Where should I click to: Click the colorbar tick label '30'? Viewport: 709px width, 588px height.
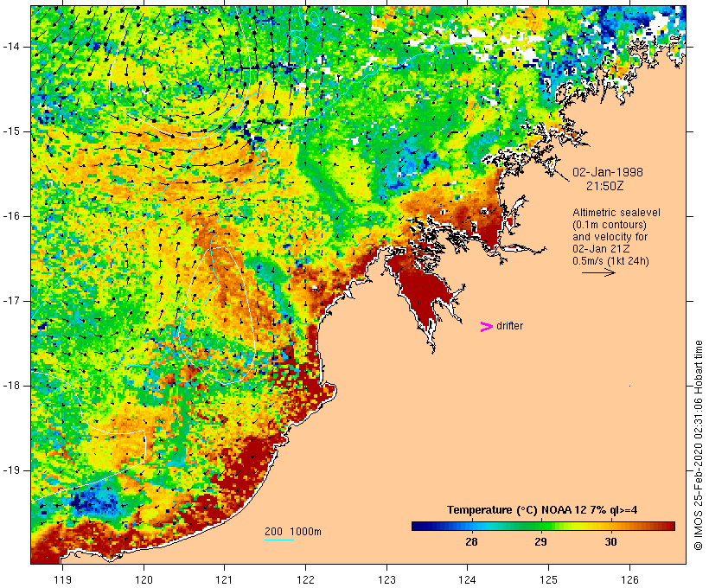pos(610,541)
